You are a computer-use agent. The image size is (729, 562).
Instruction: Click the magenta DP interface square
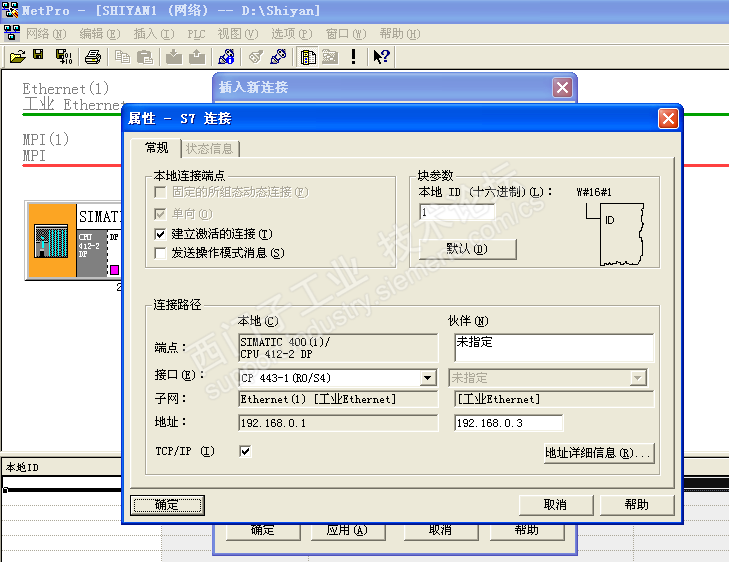(x=114, y=270)
